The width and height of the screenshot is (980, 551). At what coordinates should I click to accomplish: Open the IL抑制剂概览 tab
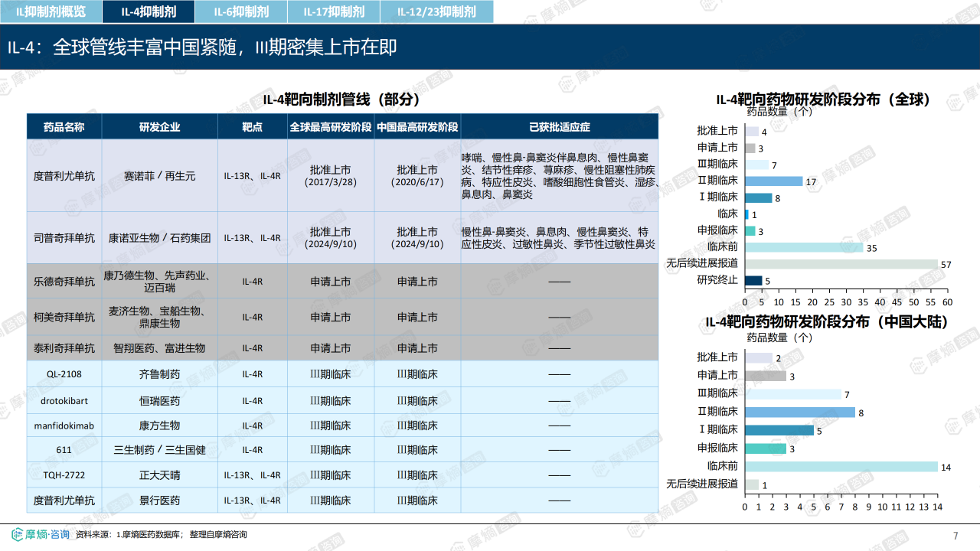pos(51,11)
